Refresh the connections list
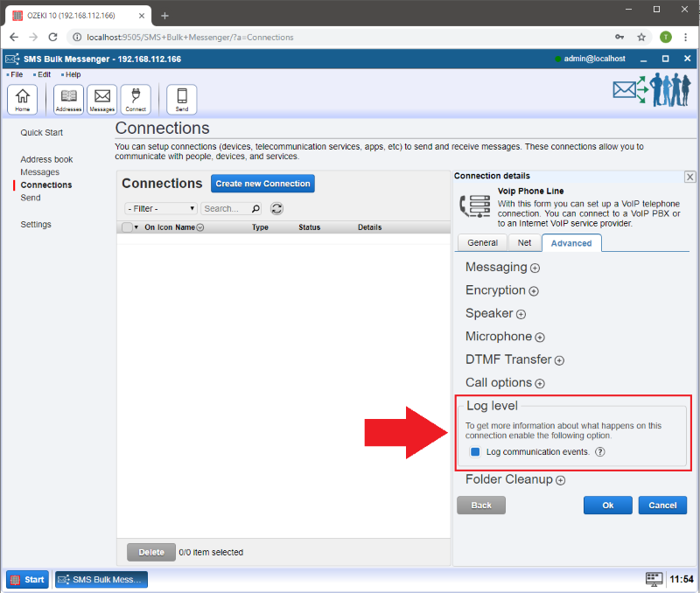This screenshot has height=593, width=700. click(276, 209)
